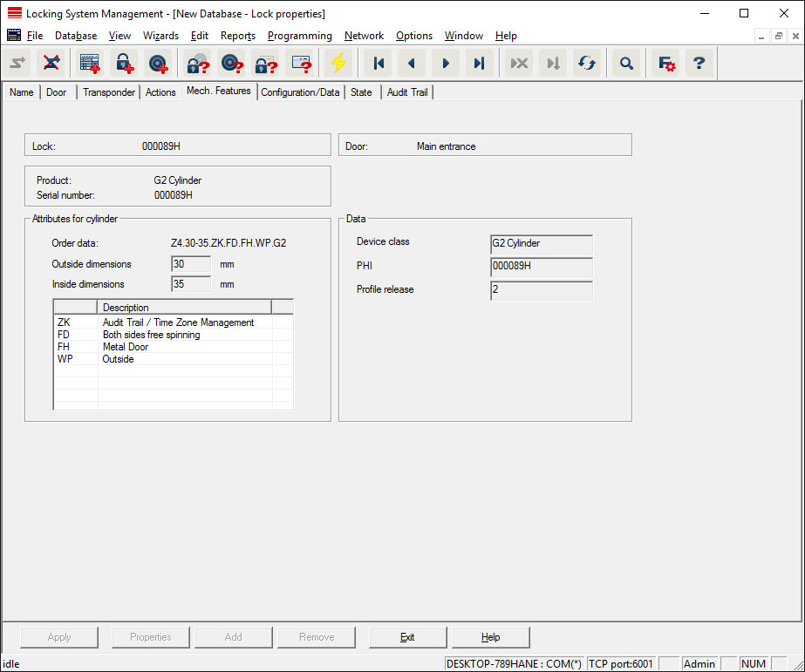Screen dimensions: 805x672
Task: Click the yellow lightning bolt programming icon
Action: pyautogui.click(x=338, y=64)
